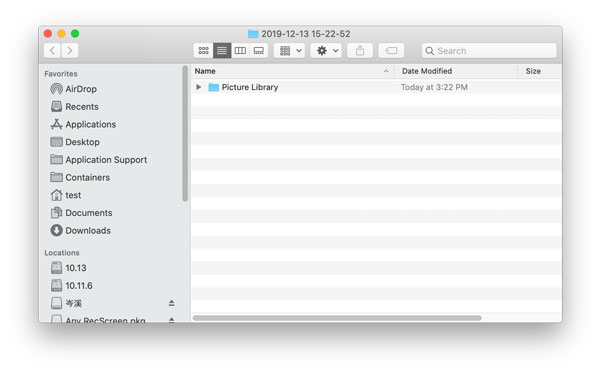Click the Favorites section header

61,73
